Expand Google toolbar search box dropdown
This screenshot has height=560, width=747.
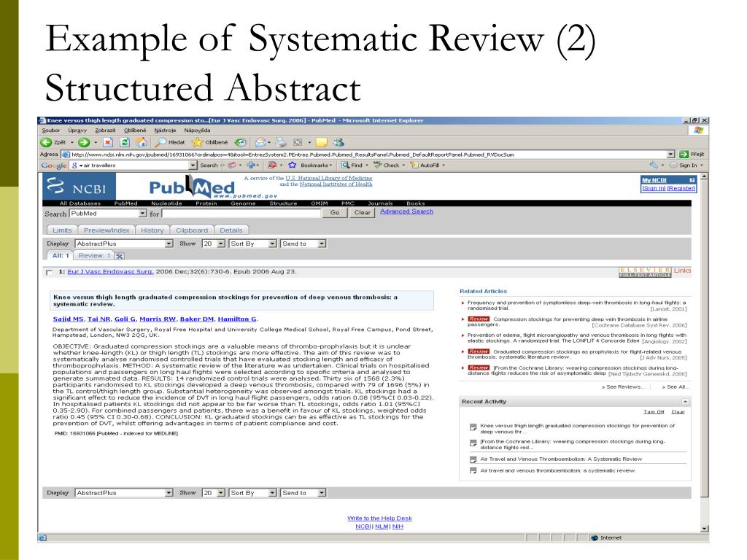pos(193,166)
